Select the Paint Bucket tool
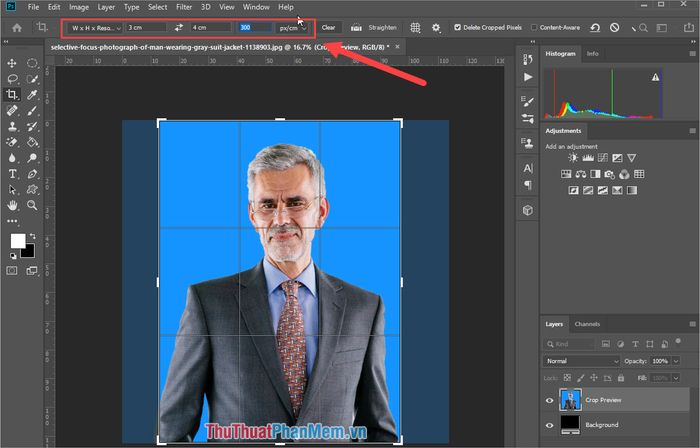This screenshot has height=448, width=700. point(32,142)
